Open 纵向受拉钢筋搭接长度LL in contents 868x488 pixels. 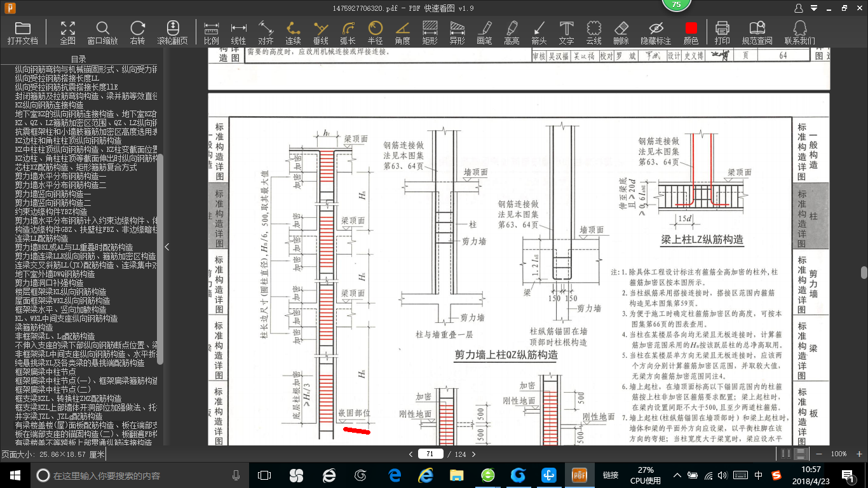[x=57, y=78]
